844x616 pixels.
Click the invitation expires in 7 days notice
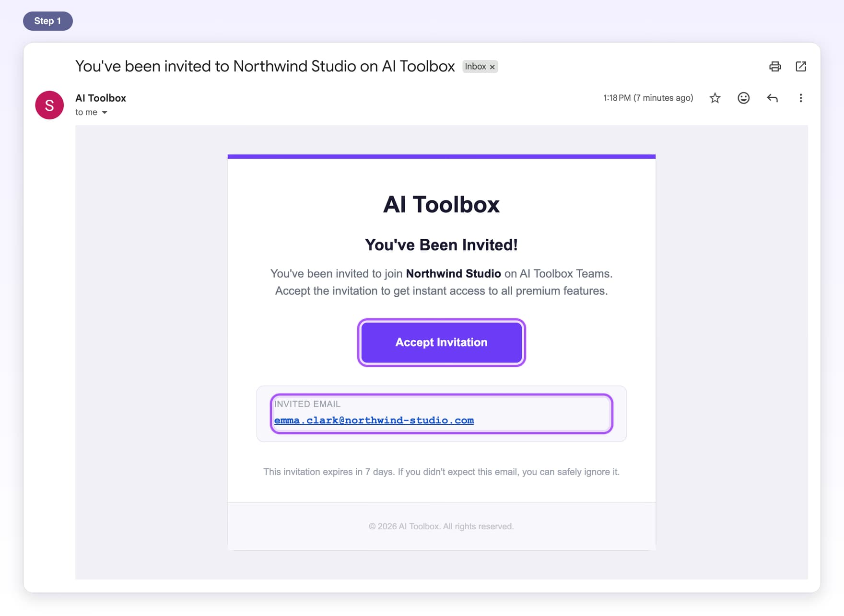tap(441, 472)
